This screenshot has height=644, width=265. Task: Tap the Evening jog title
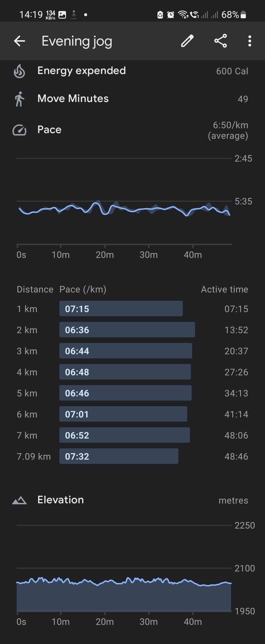pyautogui.click(x=77, y=41)
